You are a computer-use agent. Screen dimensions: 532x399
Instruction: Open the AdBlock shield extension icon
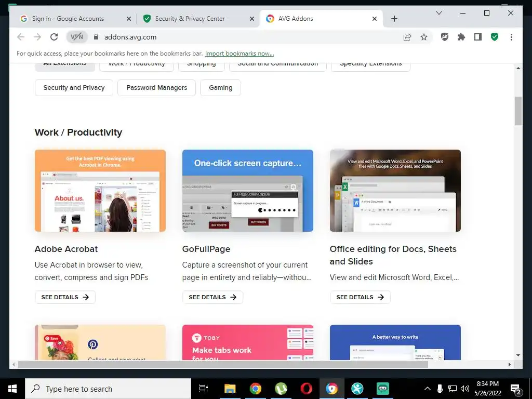click(445, 37)
